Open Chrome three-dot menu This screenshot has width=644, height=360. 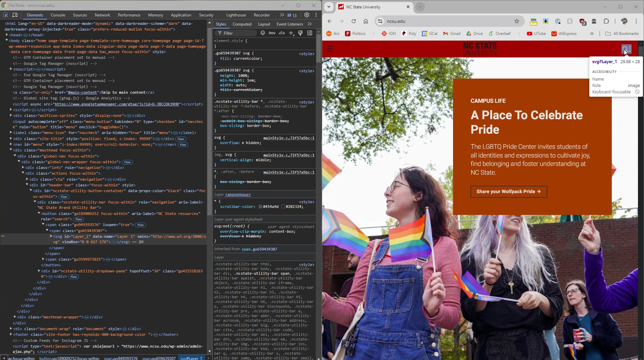[x=636, y=21]
